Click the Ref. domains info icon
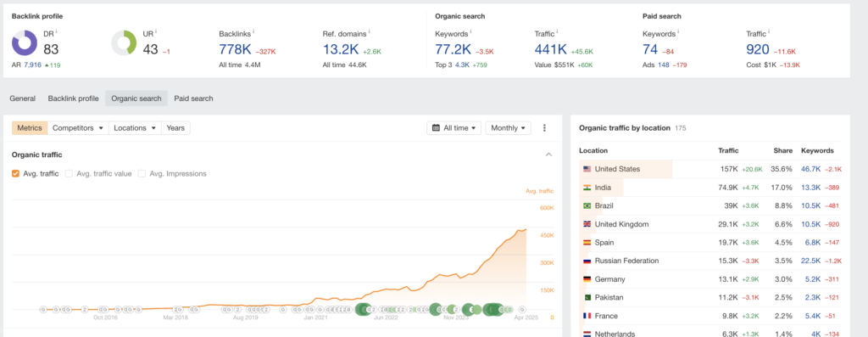 [370, 32]
